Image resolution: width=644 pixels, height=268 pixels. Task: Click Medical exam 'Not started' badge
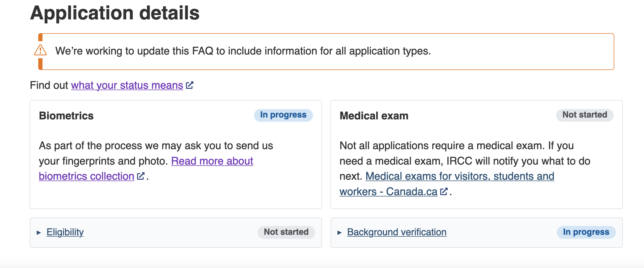[585, 115]
